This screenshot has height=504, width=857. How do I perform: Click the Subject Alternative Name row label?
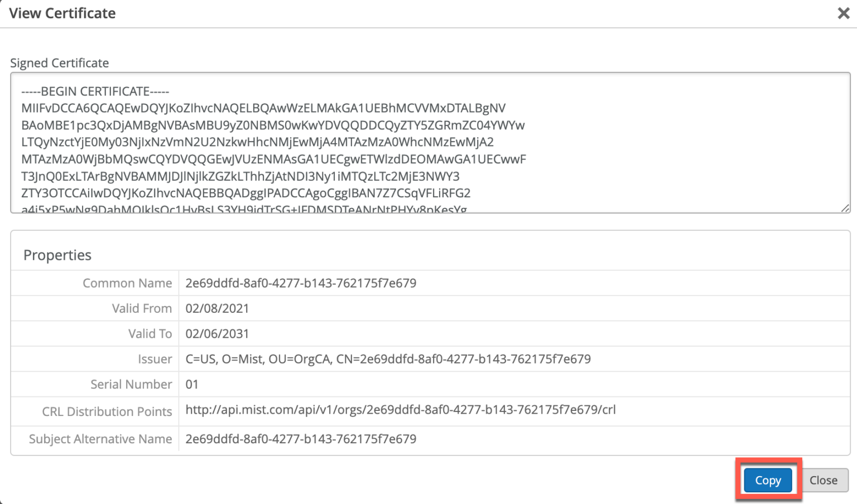pyautogui.click(x=100, y=439)
